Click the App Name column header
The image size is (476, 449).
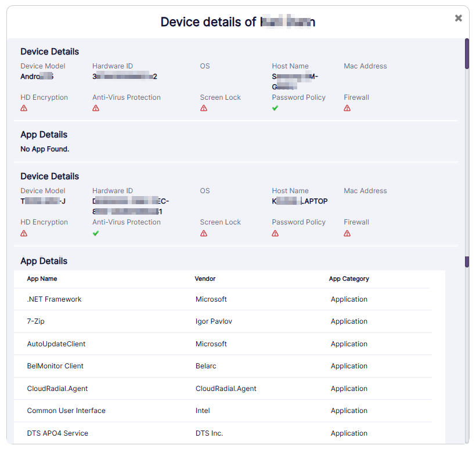pyautogui.click(x=41, y=278)
